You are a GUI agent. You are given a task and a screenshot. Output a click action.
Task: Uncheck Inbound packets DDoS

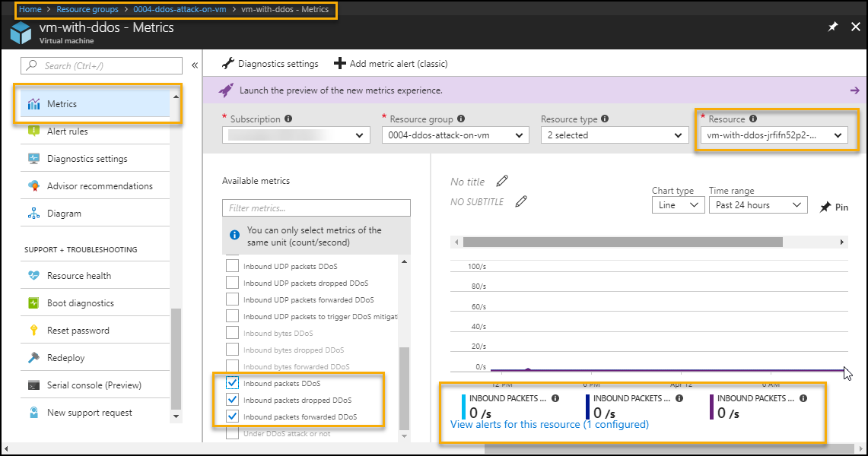[233, 382]
